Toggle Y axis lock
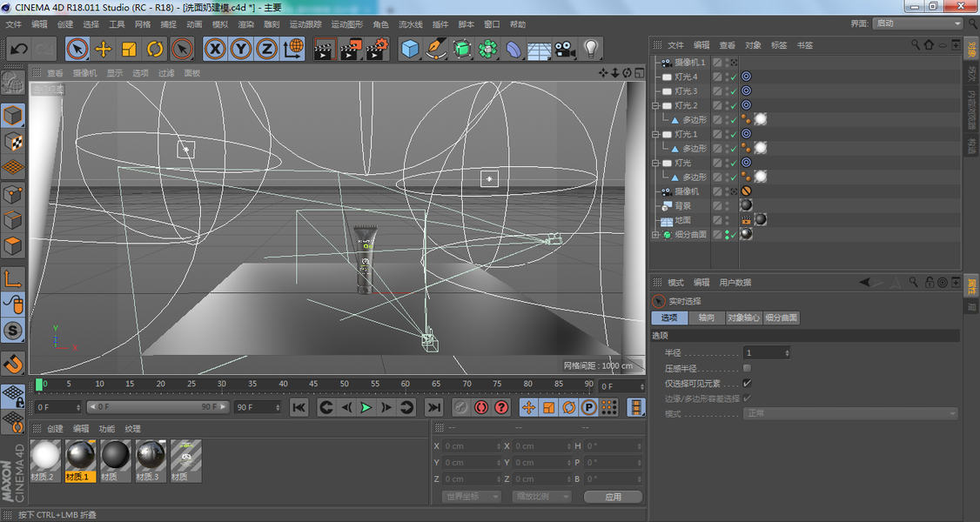Viewport: 980px width, 522px height. coord(241,49)
